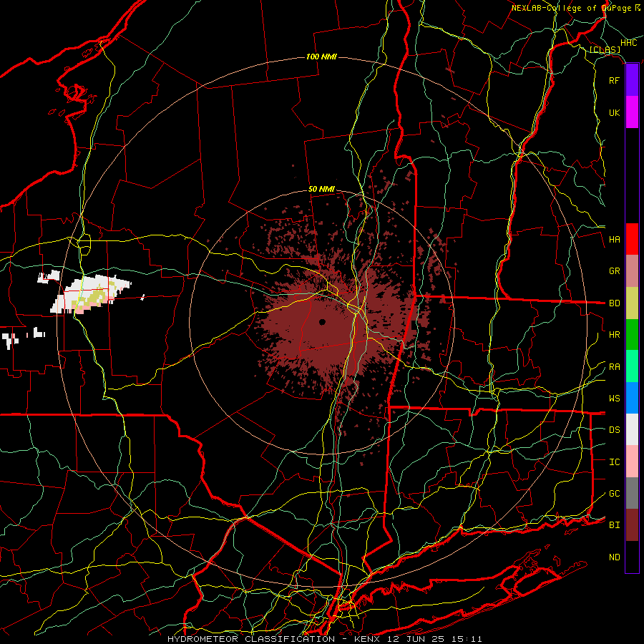Click the UK magenta legend swatch

(632, 112)
